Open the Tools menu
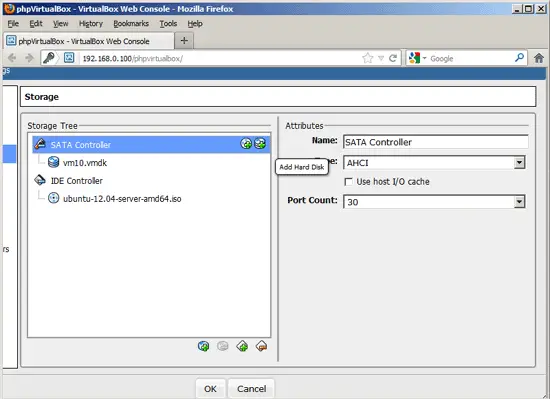 click(x=168, y=23)
